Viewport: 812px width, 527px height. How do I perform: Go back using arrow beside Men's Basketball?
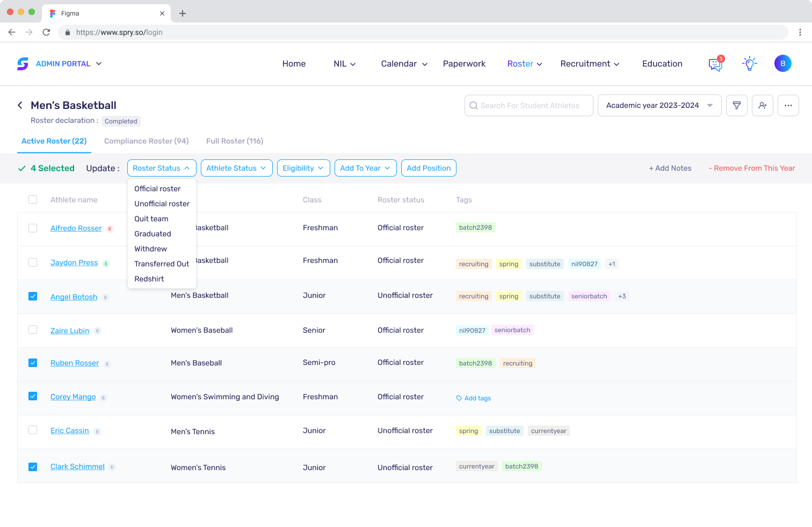click(20, 105)
